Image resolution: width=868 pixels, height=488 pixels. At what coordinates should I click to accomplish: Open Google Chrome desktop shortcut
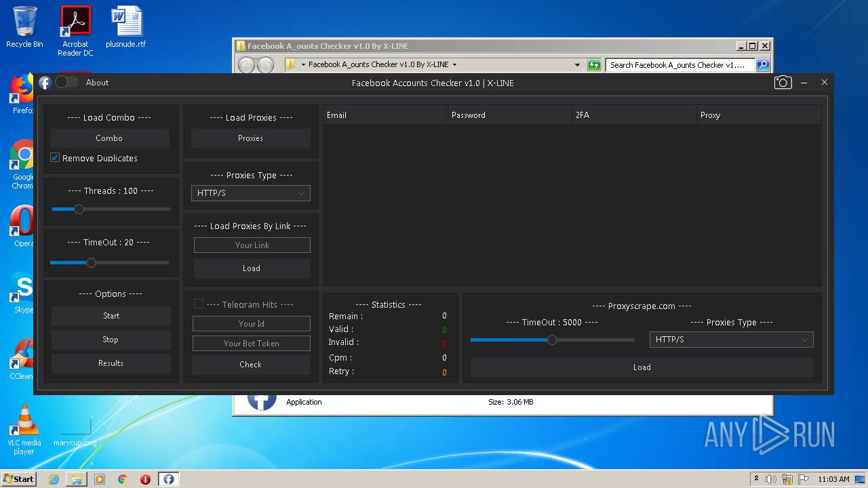[21, 165]
